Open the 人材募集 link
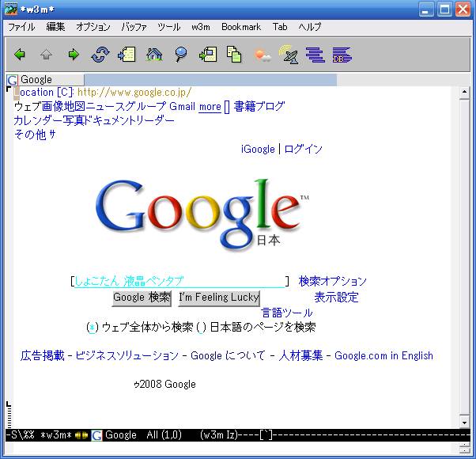476x459 pixels. pyautogui.click(x=300, y=355)
